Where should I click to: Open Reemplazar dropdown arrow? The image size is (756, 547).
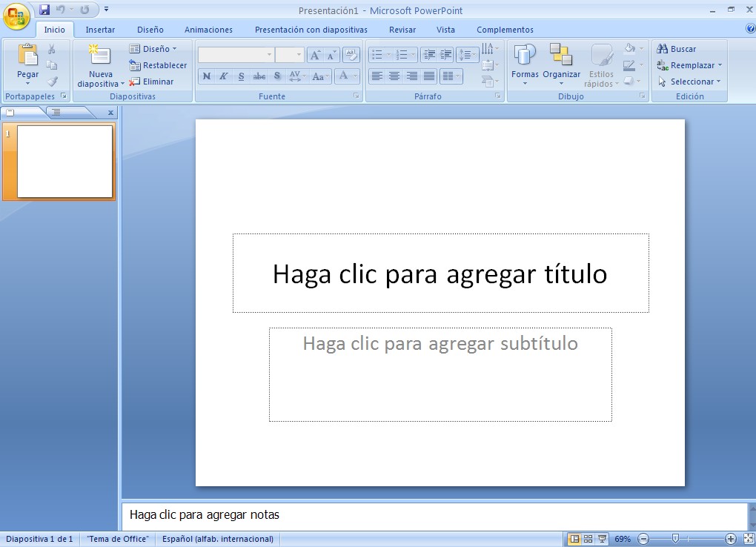click(720, 65)
